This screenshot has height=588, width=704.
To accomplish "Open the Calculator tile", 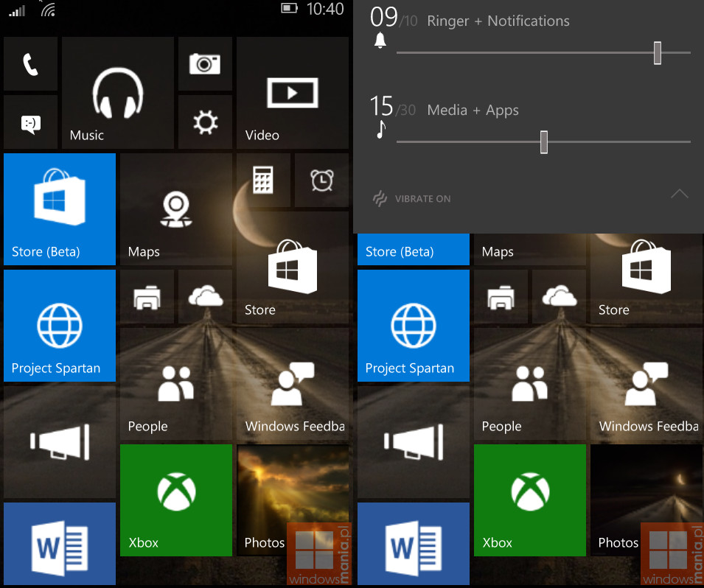I will coord(264,181).
